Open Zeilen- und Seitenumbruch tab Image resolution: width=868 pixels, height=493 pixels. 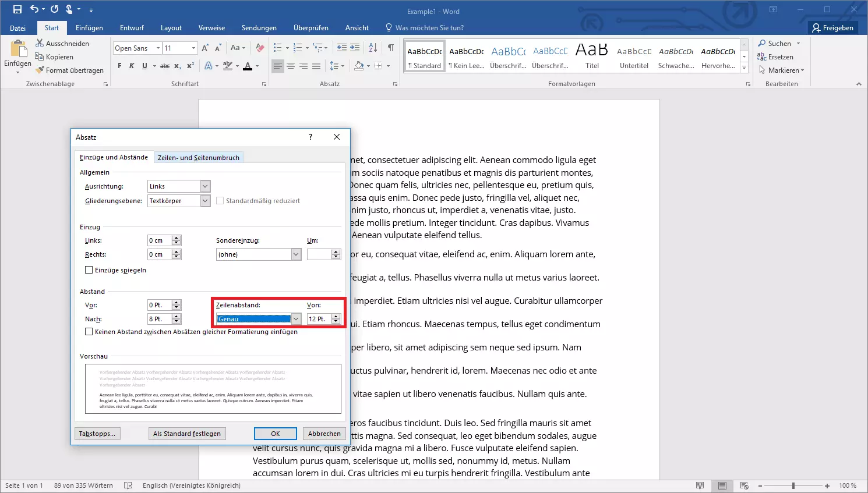click(x=199, y=158)
